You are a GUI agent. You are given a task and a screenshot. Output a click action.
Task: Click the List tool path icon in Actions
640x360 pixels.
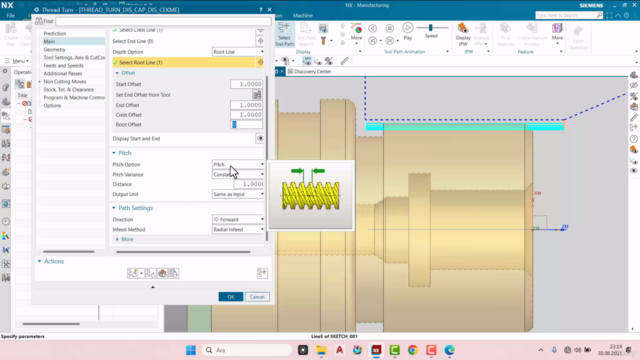coord(173,273)
